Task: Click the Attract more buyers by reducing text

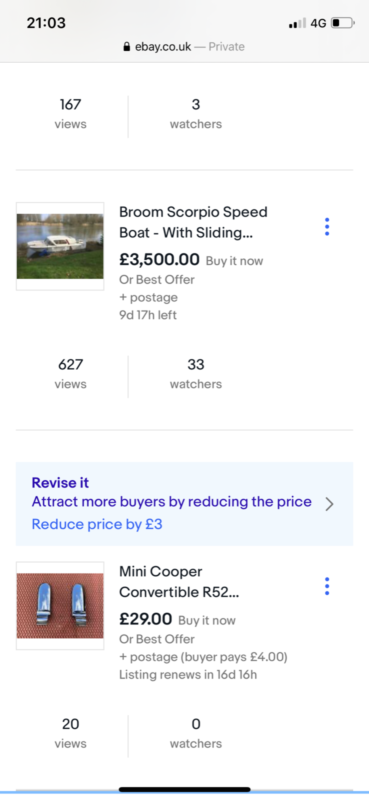Action: (171, 502)
